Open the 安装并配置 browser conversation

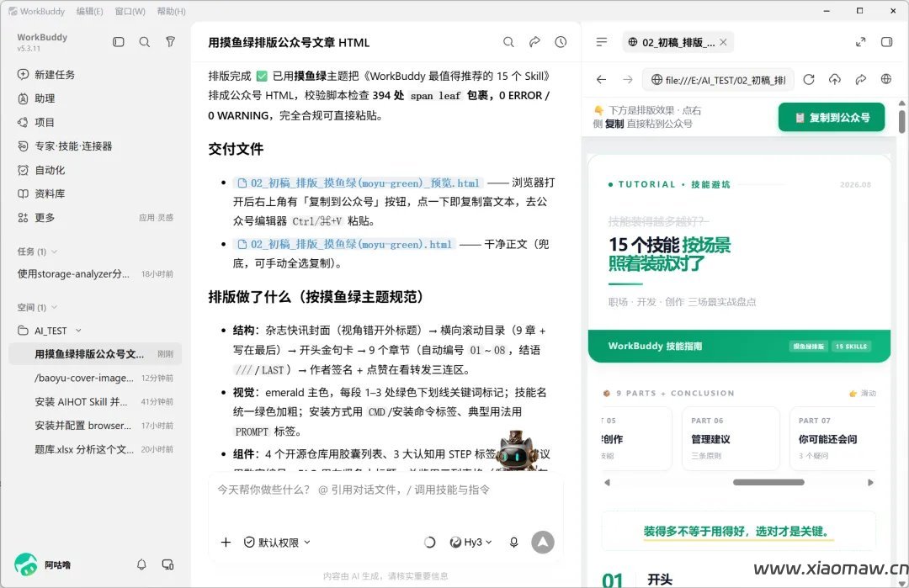(96, 425)
